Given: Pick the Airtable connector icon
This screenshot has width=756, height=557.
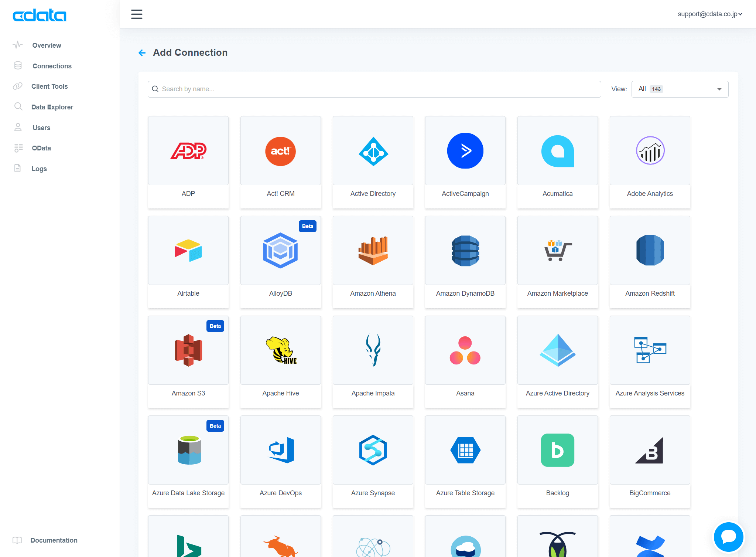Looking at the screenshot, I should 188,251.
